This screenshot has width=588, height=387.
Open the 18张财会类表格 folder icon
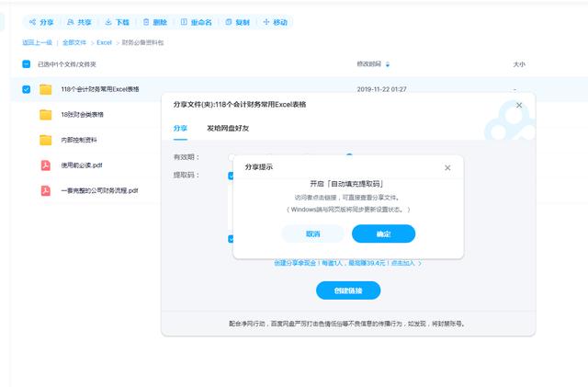[x=45, y=115]
